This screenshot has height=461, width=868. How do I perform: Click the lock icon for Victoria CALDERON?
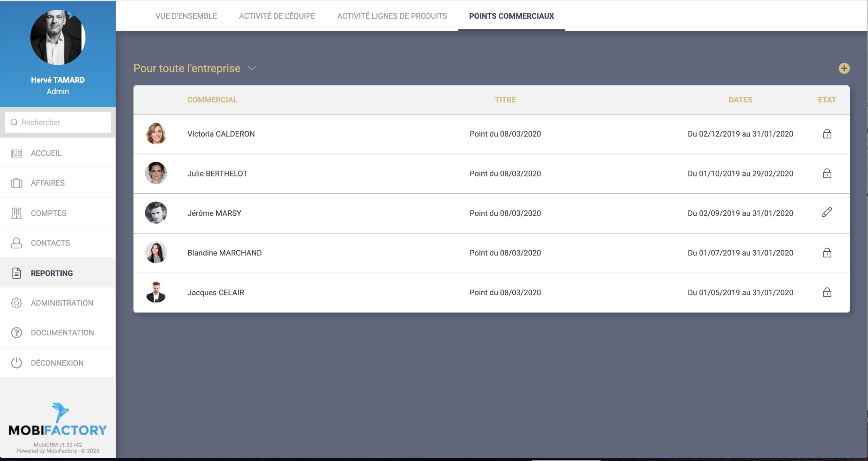pyautogui.click(x=827, y=134)
